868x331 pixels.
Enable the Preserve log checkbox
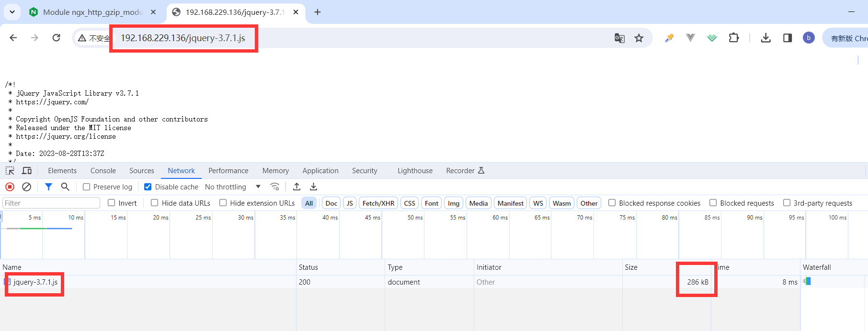(x=87, y=187)
